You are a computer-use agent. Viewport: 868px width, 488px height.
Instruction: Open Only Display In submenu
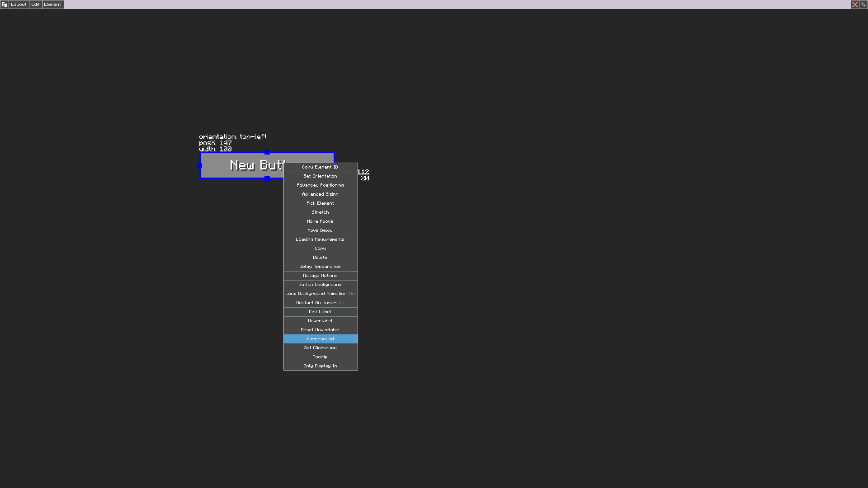coord(321,366)
